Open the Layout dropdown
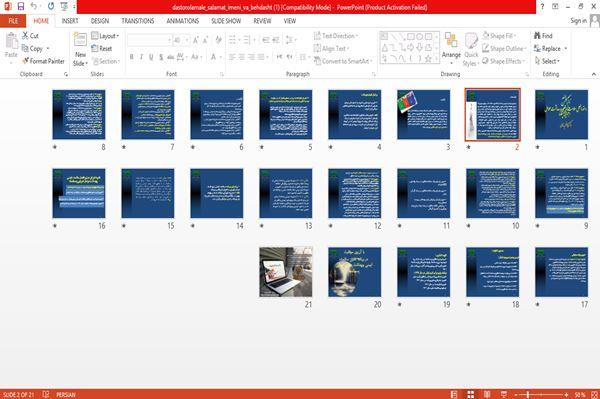 (105, 36)
